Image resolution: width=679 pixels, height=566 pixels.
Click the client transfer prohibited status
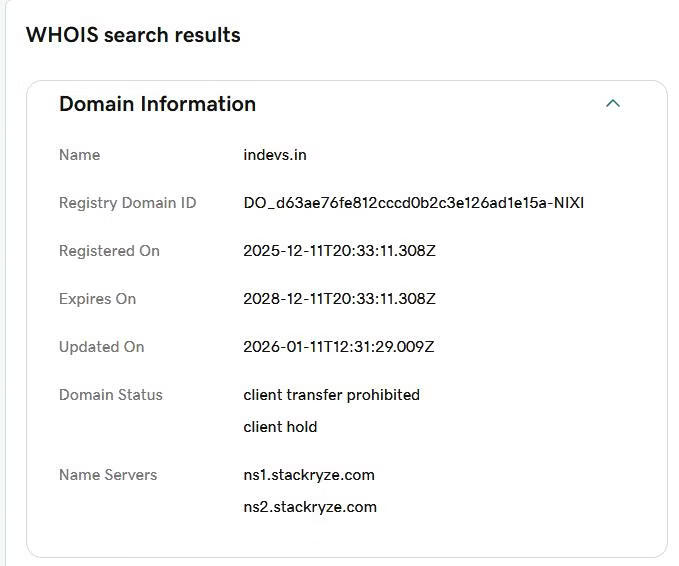(331, 395)
